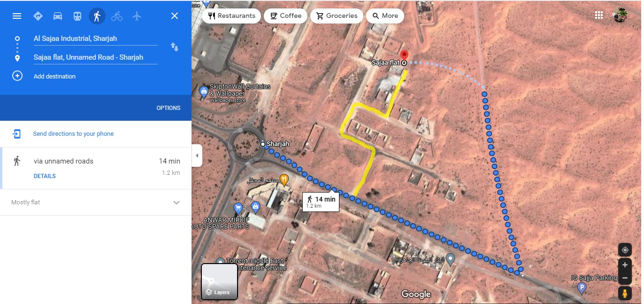The image size is (644, 304).
Task: Click Add destination text
Action: click(x=54, y=76)
